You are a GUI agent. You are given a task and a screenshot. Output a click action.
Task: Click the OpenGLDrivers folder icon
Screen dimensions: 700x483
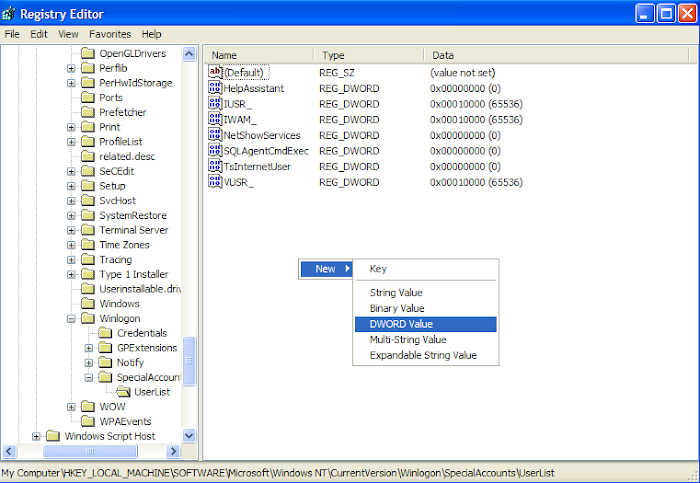(x=88, y=54)
